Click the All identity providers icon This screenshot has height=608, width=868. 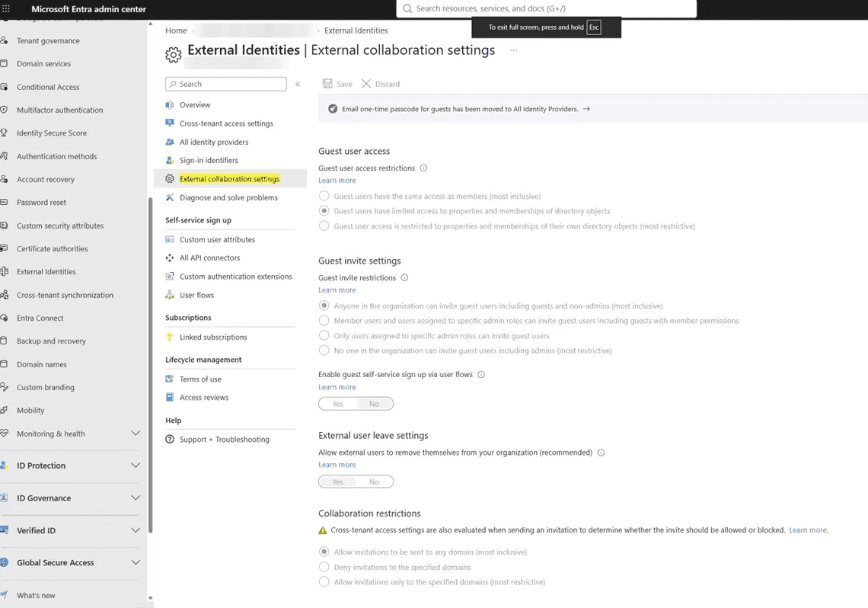[x=170, y=142]
